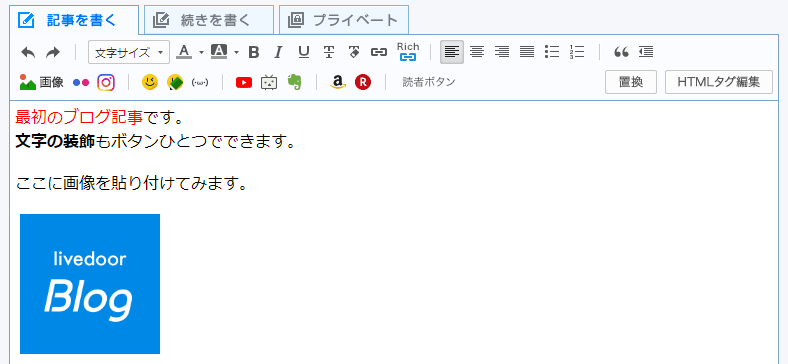Screen dimensions: 788x364
Task: Open the kaomoji (･ω･) picker
Action: (200, 82)
